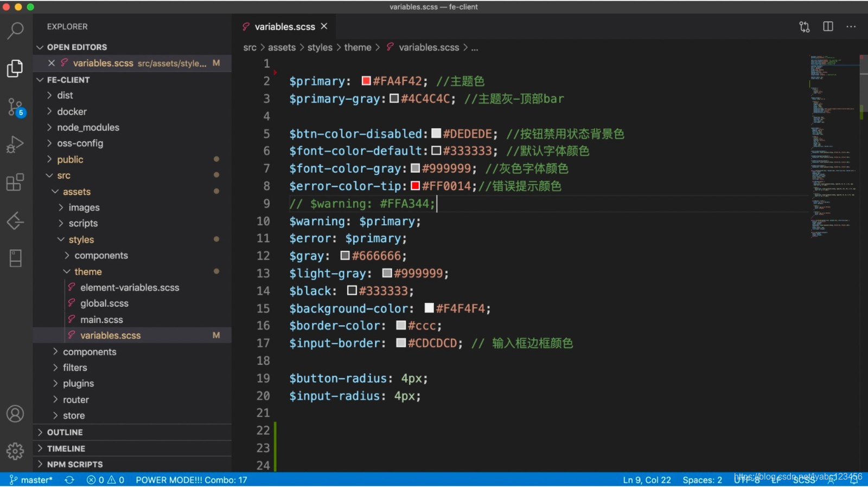Open the Search view in activity bar
Screen dimensions: 868x487
[15, 30]
